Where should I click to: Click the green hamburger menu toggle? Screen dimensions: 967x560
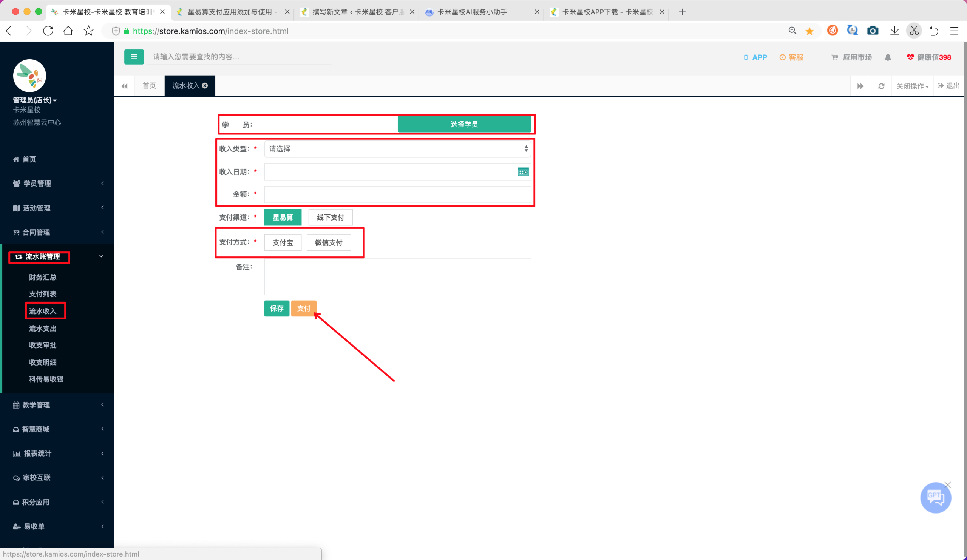[x=134, y=57]
